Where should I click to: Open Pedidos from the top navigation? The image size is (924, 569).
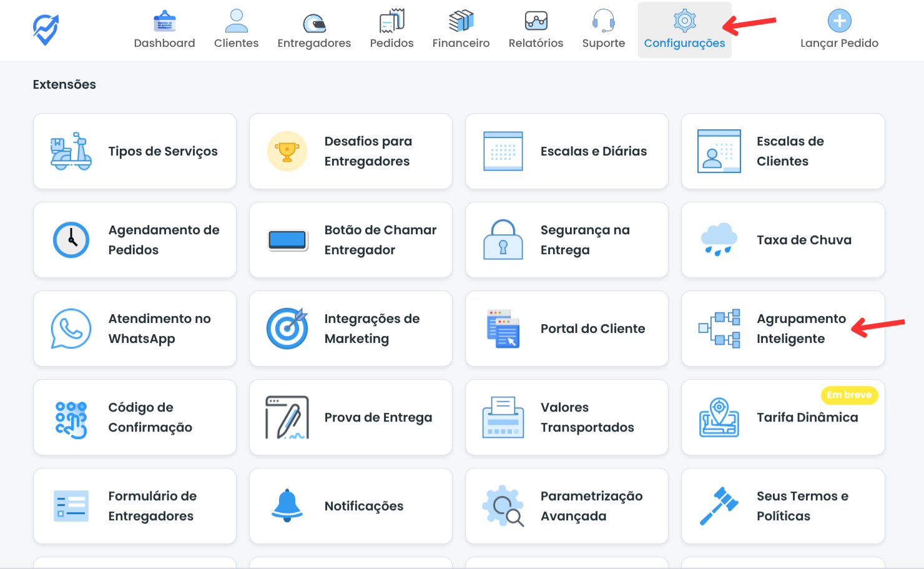pyautogui.click(x=391, y=30)
